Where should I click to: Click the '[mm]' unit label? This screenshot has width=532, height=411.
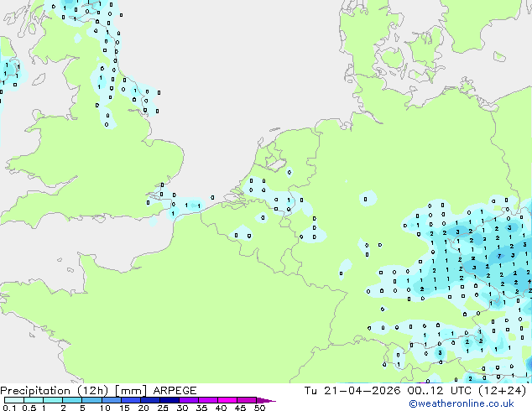pyautogui.click(x=131, y=391)
